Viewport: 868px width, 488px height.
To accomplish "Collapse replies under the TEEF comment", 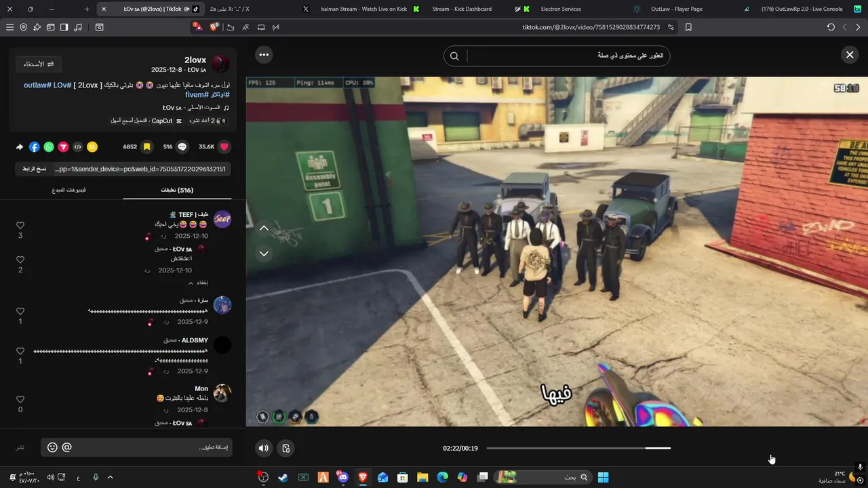I will [199, 283].
